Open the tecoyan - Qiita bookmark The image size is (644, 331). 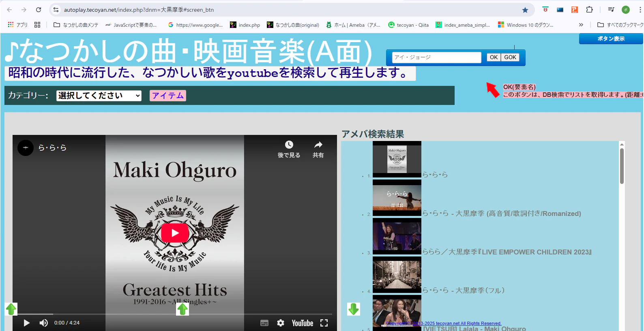[408, 25]
